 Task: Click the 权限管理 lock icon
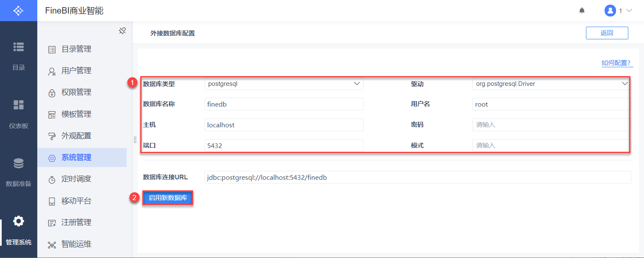point(52,93)
